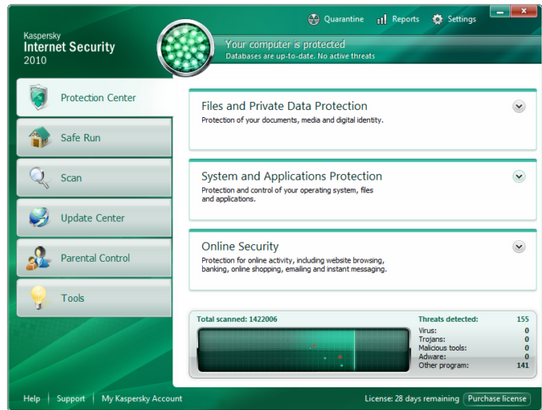Click the 'Other program:' statistics row
This screenshot has width=542, height=410.
(x=474, y=365)
